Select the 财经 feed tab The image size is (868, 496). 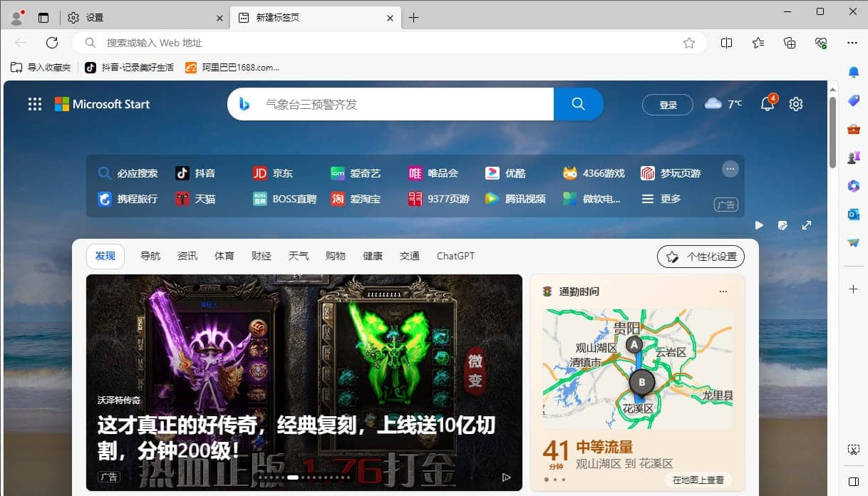click(262, 256)
